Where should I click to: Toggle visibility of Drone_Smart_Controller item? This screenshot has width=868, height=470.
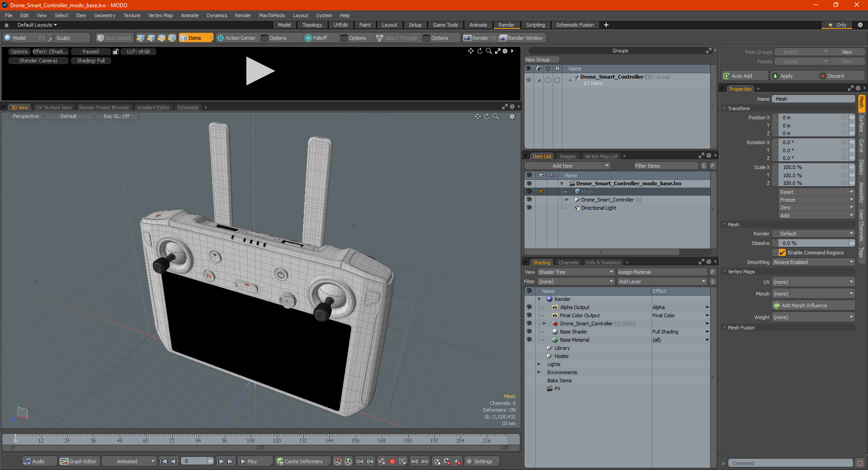(x=529, y=200)
